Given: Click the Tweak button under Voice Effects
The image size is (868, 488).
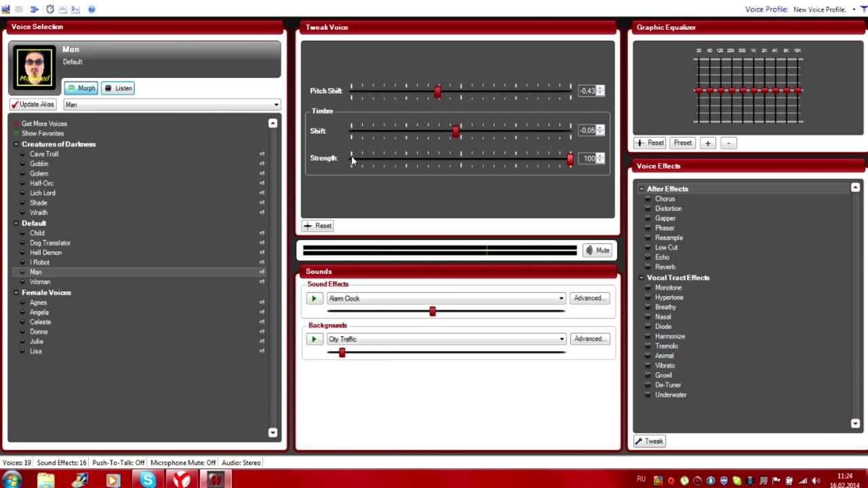Looking at the screenshot, I should pyautogui.click(x=649, y=441).
